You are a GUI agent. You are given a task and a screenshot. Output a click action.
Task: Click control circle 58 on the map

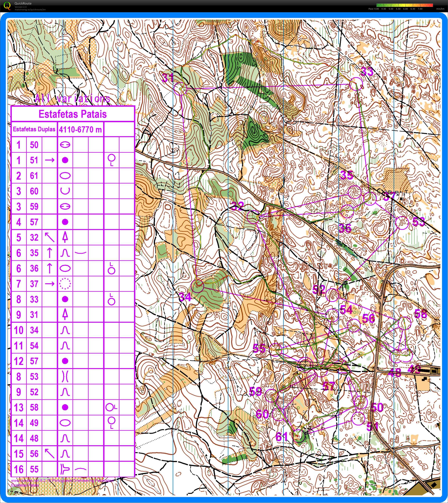tap(404, 323)
